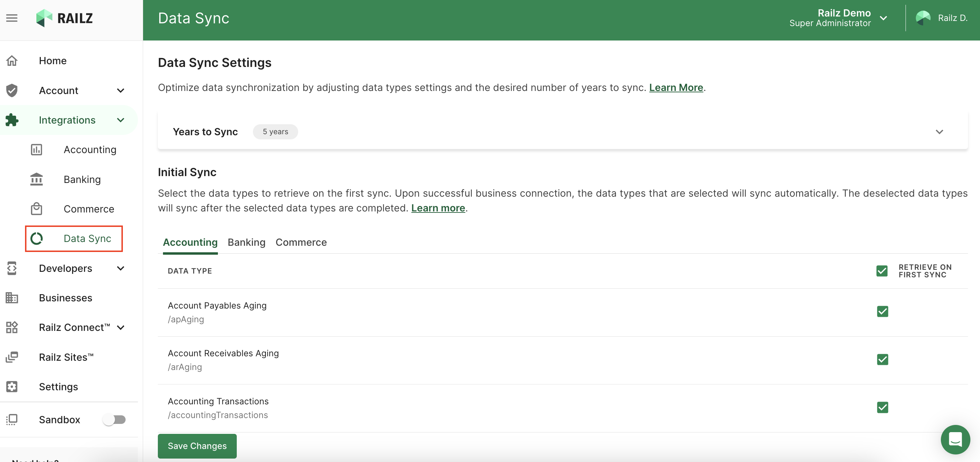This screenshot has height=462, width=980.
Task: Expand the Developers menu chevron
Action: tap(120, 268)
